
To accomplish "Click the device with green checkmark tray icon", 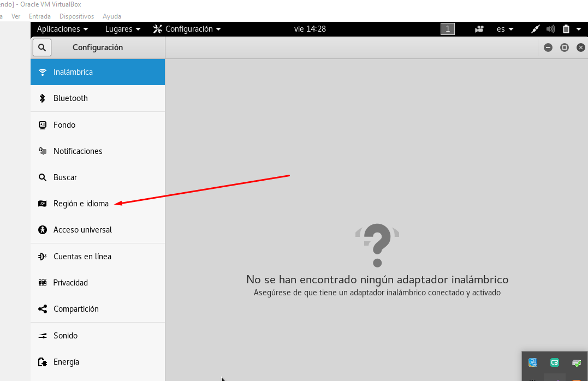I will [577, 362].
